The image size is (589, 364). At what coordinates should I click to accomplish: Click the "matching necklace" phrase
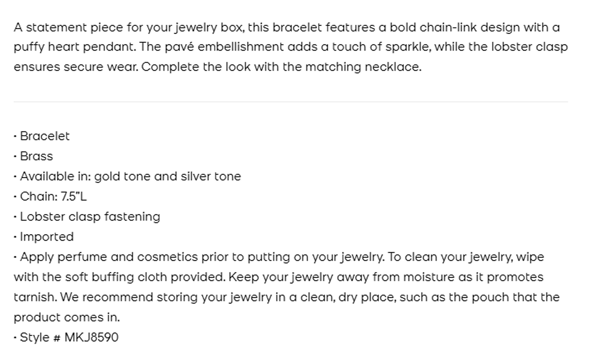point(363,67)
